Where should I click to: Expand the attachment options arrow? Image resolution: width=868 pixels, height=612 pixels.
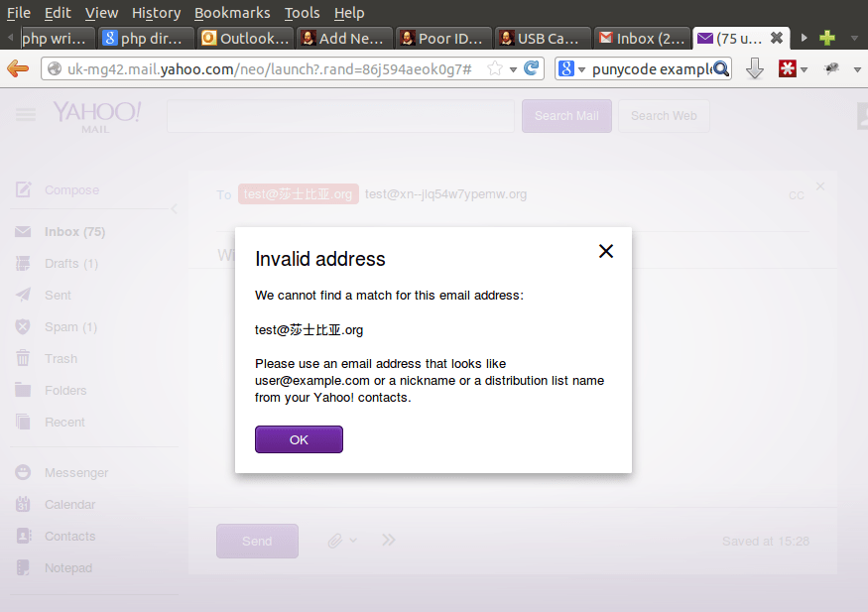click(x=353, y=540)
